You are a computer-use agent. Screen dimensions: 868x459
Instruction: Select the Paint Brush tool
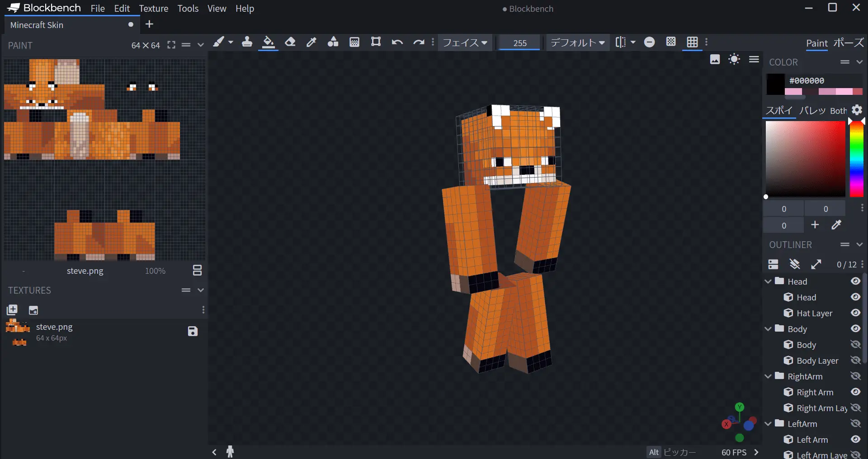219,42
